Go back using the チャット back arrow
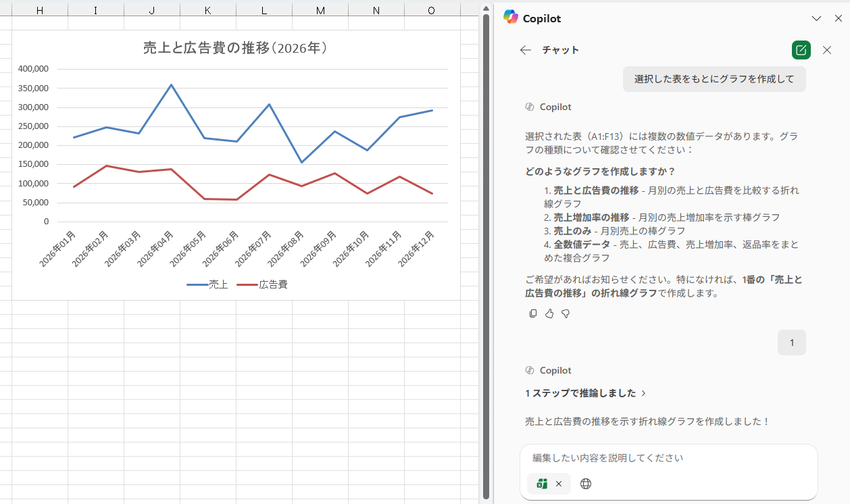 point(525,50)
